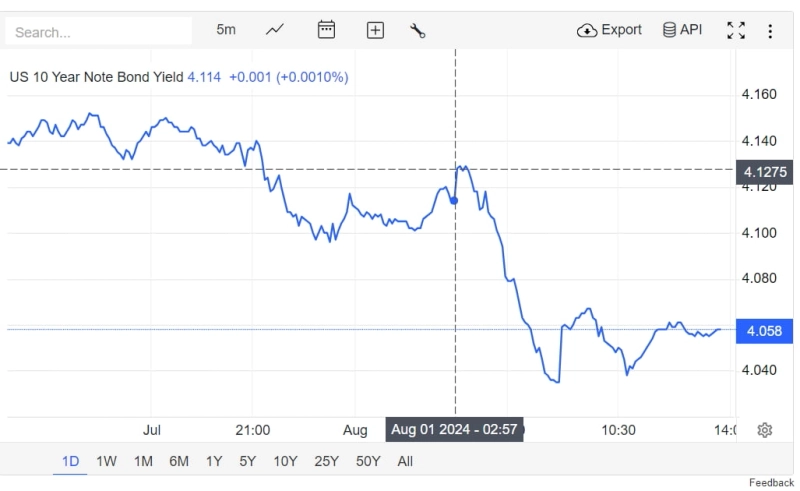Show All historical data range
Screen dimensions: 800x491
click(x=405, y=461)
